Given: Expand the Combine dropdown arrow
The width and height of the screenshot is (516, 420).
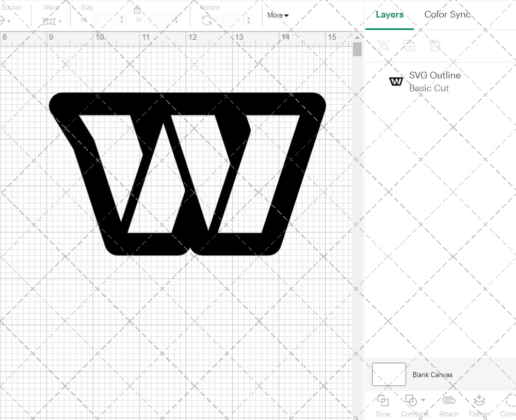Looking at the screenshot, I should pos(423,400).
